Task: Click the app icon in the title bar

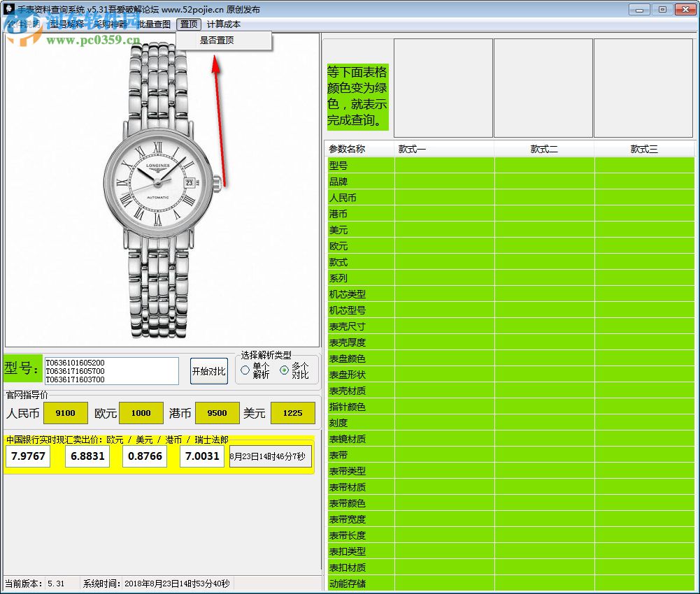Action: [9, 9]
